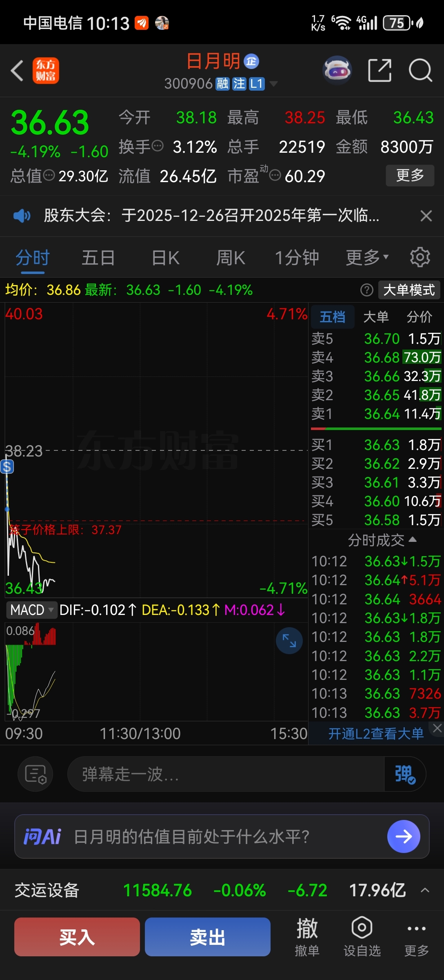Switch to the 五日 chart tab

[x=98, y=258]
